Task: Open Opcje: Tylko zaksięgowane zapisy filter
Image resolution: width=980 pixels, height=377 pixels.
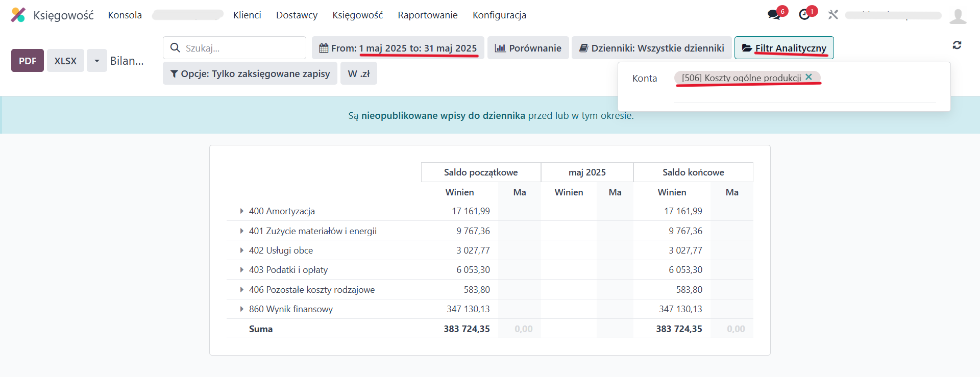Action: click(250, 73)
